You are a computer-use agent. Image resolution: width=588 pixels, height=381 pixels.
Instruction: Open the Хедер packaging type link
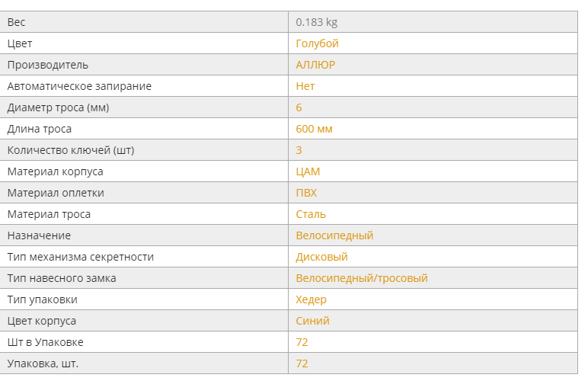pyautogui.click(x=311, y=299)
